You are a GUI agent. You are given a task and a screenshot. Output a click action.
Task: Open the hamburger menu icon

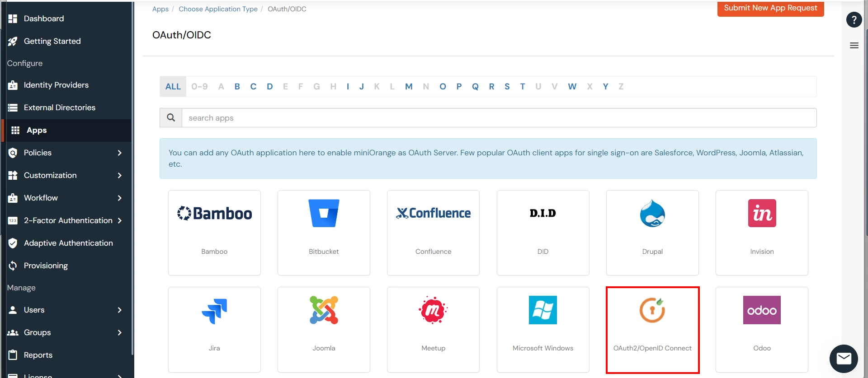tap(854, 45)
